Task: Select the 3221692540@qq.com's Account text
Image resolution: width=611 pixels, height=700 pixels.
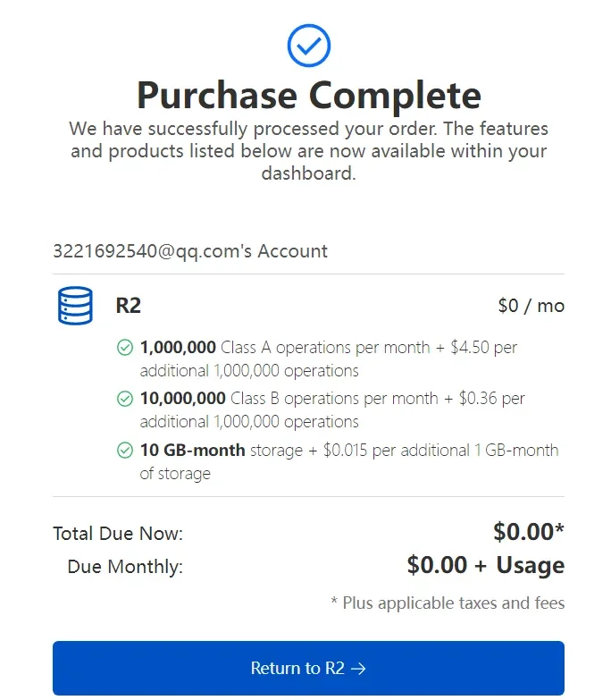Action: coord(190,251)
